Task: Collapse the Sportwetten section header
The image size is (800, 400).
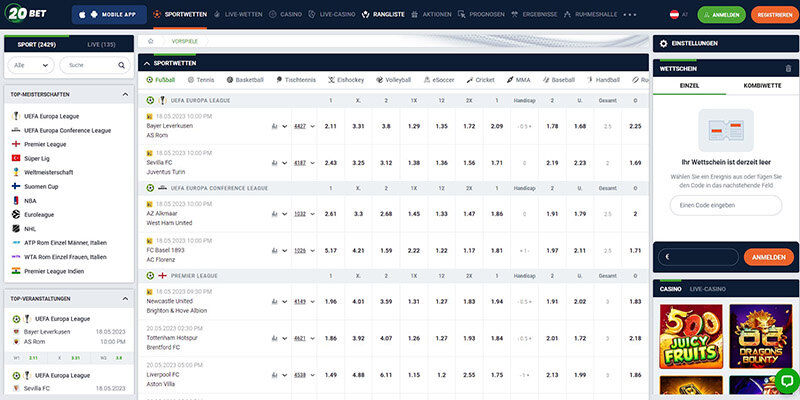Action: pyautogui.click(x=147, y=63)
